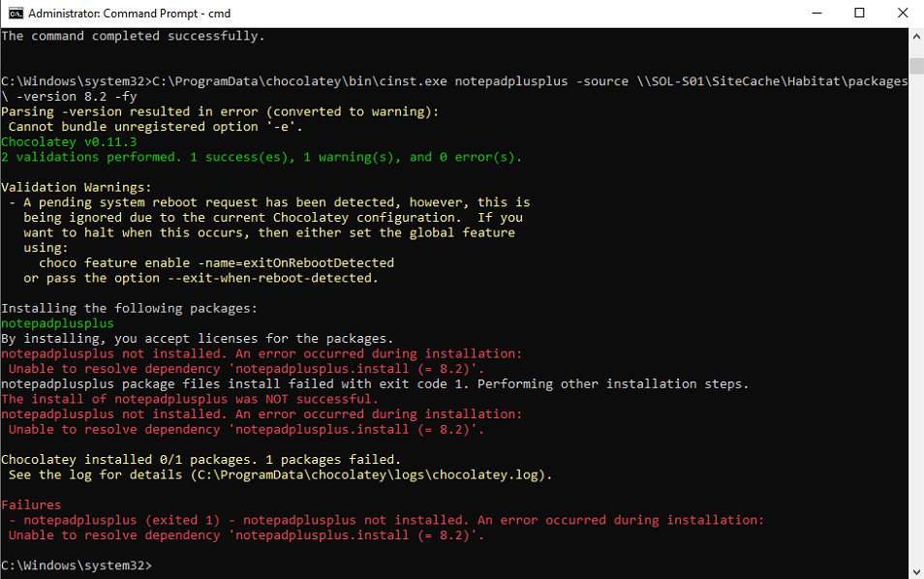Minimize the Command Prompt window
924x579 pixels.
click(x=816, y=13)
